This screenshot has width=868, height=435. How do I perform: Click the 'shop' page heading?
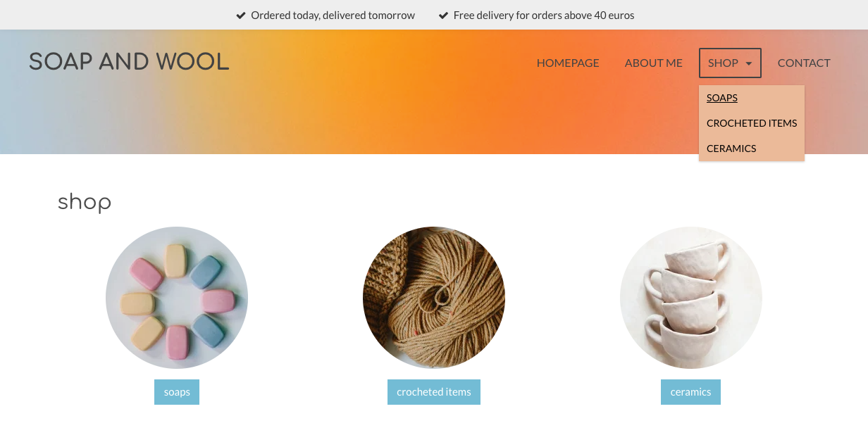[x=85, y=203]
